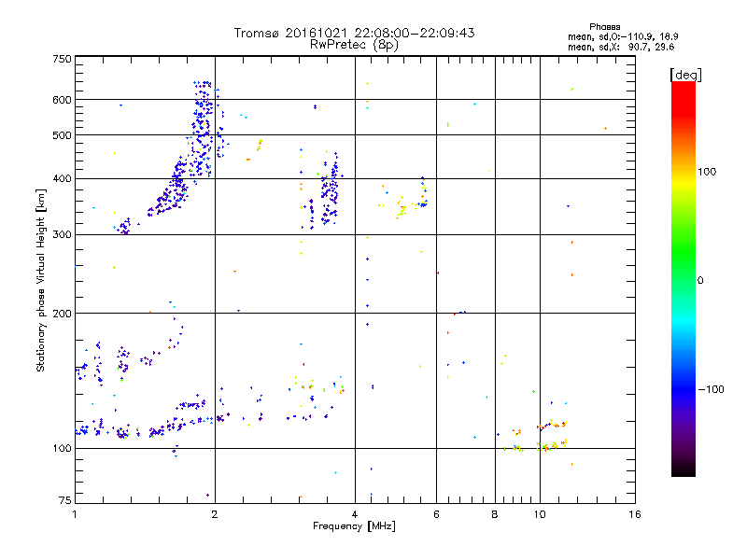Image resolution: width=747 pixels, height=560 pixels.
Task: Click the x-axis label 'Frequency [MHz]'
Action: point(354,526)
